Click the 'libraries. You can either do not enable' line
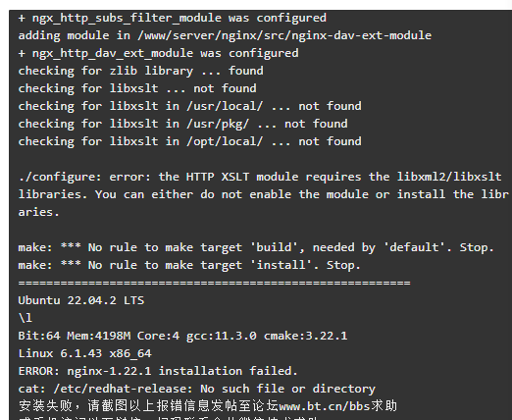This screenshot has width=512, height=420. 264,194
